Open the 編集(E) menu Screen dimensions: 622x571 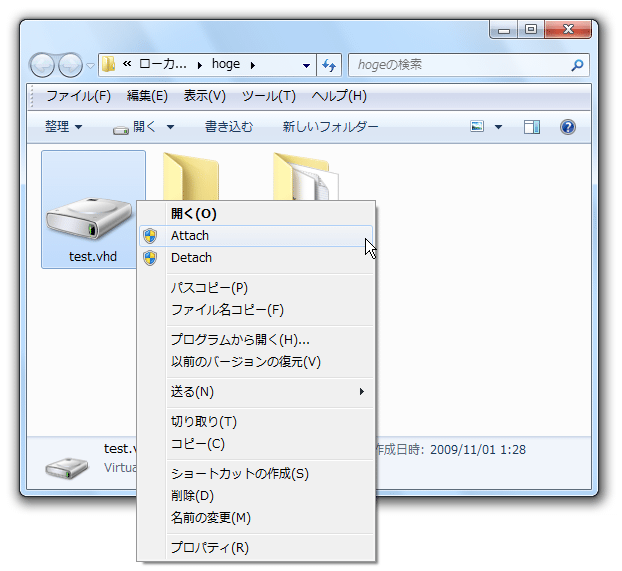coord(147,96)
